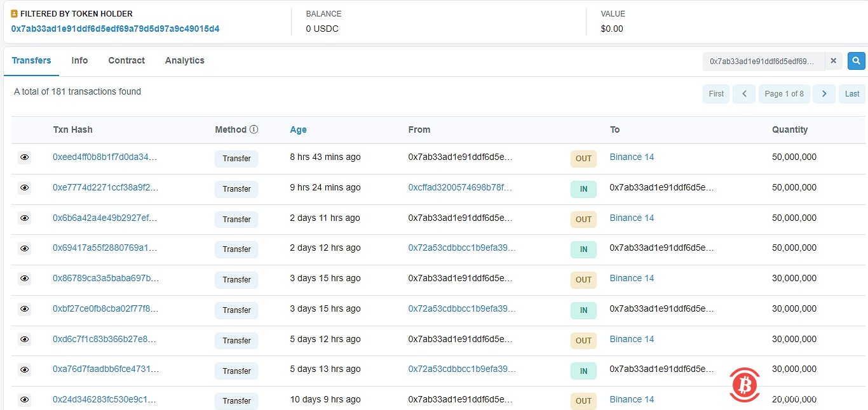Toggle the Age column time format
The image size is (868, 410).
298,129
